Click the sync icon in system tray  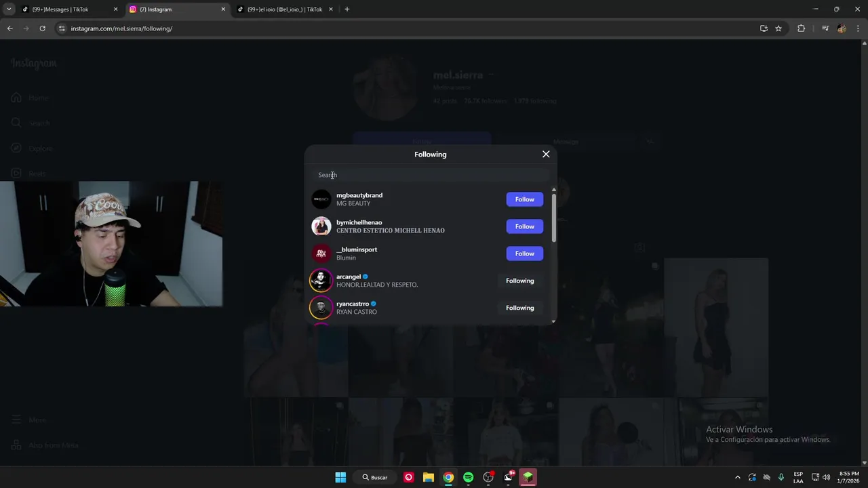tap(752, 477)
